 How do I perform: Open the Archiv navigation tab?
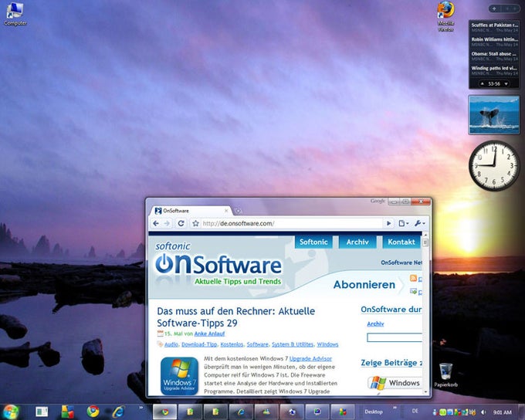pos(357,242)
